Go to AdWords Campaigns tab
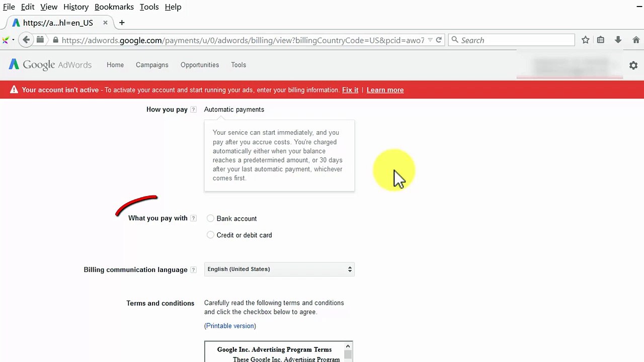Image resolution: width=644 pixels, height=362 pixels. pyautogui.click(x=152, y=65)
